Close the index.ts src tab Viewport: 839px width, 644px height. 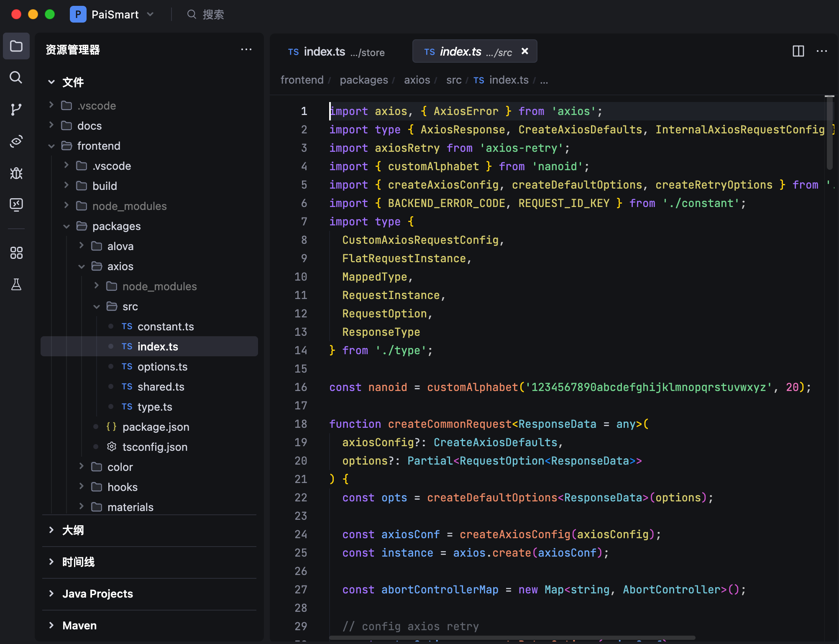coord(525,51)
